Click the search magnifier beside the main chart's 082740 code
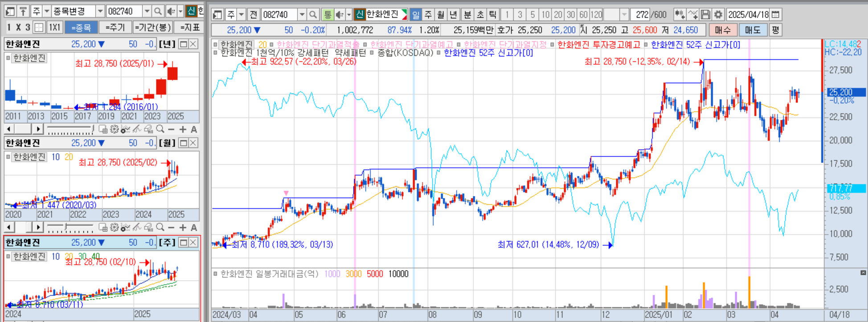The width and height of the screenshot is (868, 322). coord(313,15)
